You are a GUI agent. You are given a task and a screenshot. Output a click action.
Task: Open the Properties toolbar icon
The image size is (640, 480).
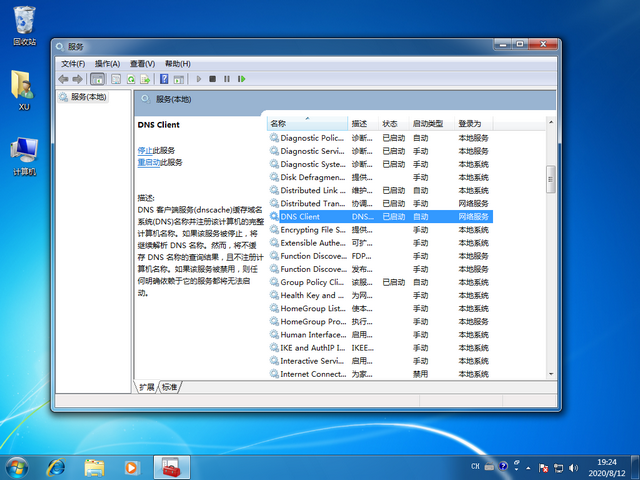116,79
